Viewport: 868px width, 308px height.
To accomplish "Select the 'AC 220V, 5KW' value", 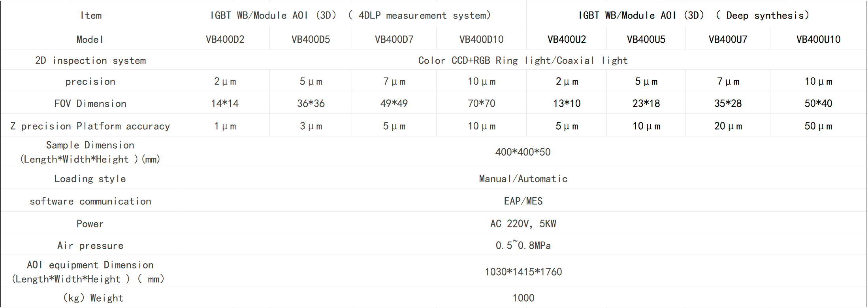I will (x=523, y=224).
